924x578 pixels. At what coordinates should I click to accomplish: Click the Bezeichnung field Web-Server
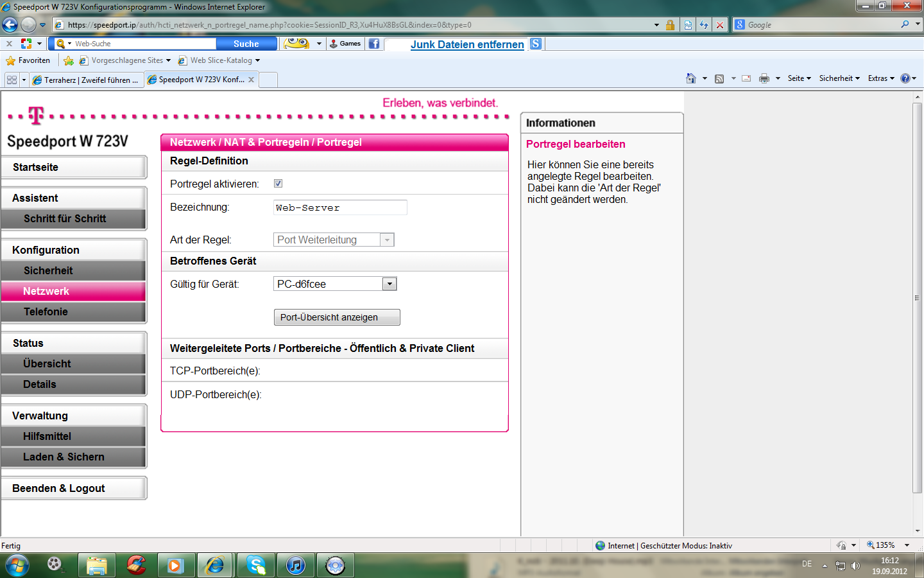coord(340,207)
